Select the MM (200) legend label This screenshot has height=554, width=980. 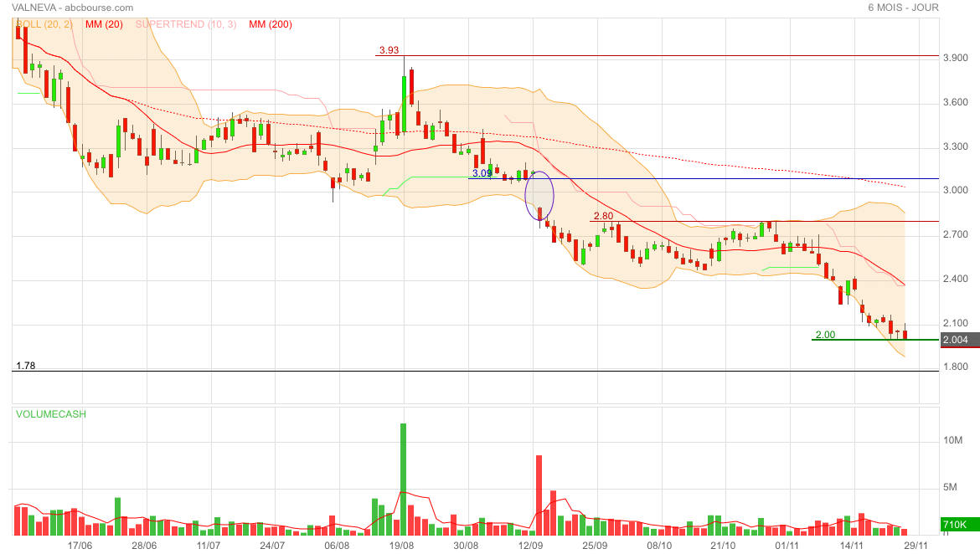(x=271, y=24)
